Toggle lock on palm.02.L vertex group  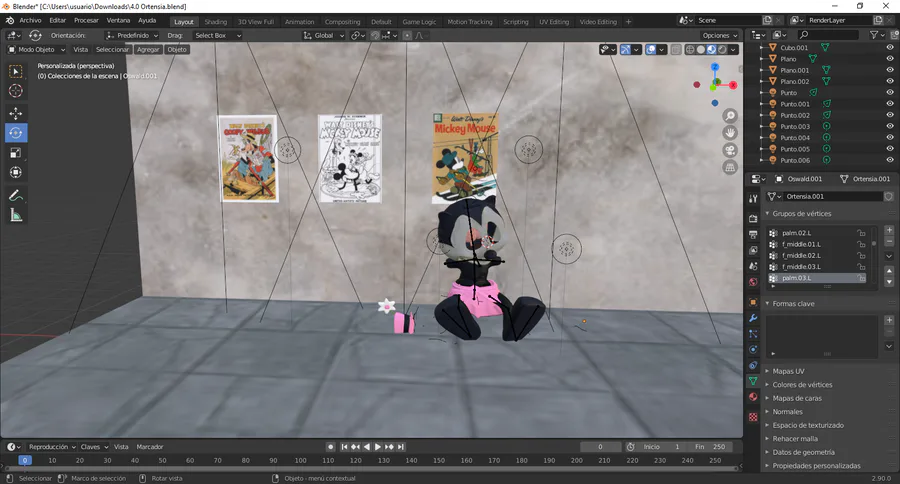(x=862, y=233)
